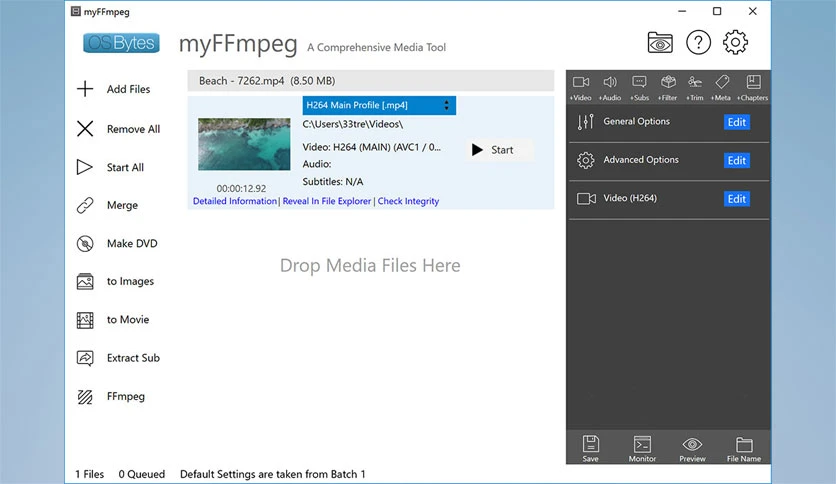Add an audio stream with +Audio
836x484 pixels.
[610, 87]
